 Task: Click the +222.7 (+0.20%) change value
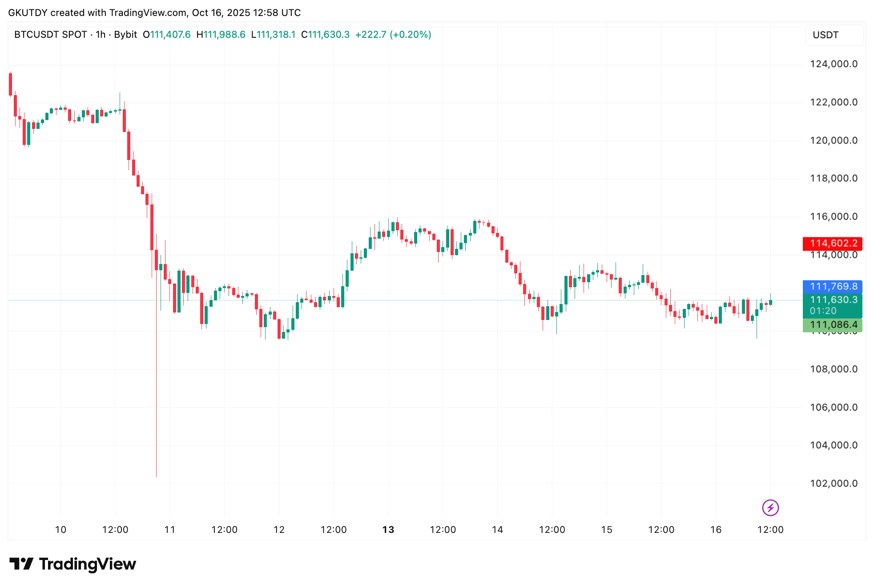[x=393, y=35]
